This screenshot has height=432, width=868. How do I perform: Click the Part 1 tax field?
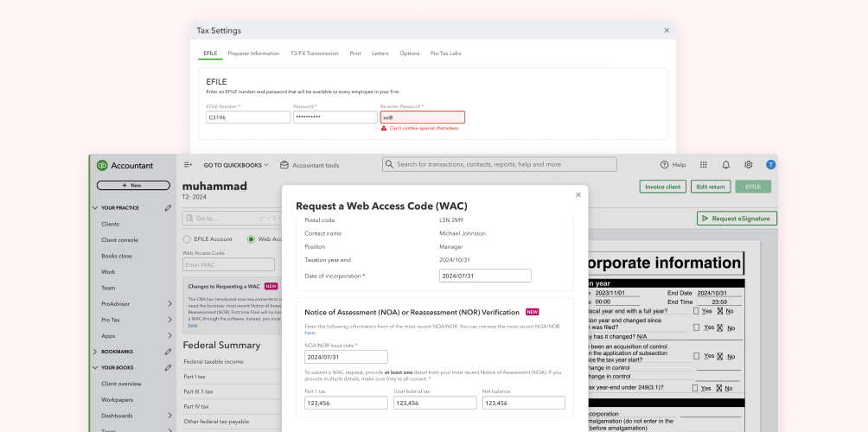pos(346,403)
